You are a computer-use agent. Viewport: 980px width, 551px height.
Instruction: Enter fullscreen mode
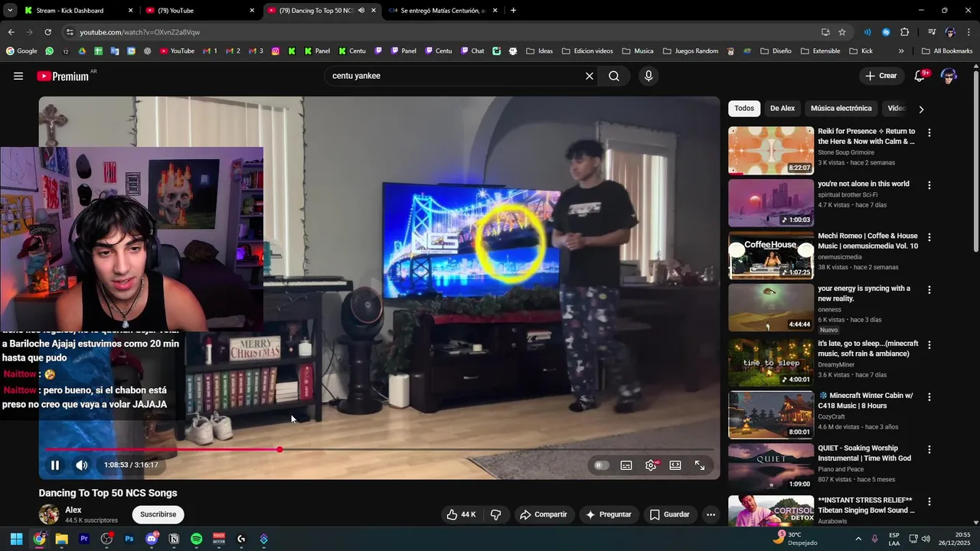(700, 465)
